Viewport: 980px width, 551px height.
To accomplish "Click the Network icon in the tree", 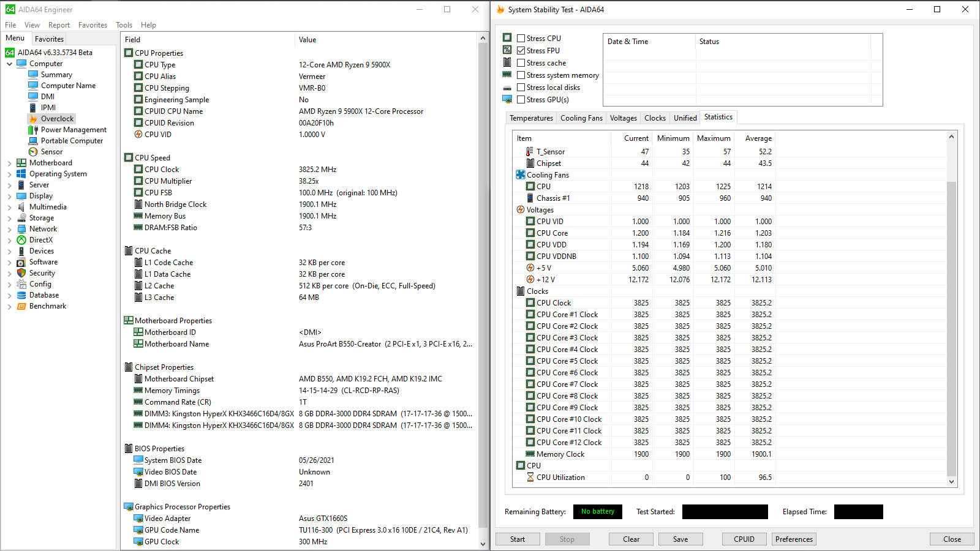I will pos(21,229).
